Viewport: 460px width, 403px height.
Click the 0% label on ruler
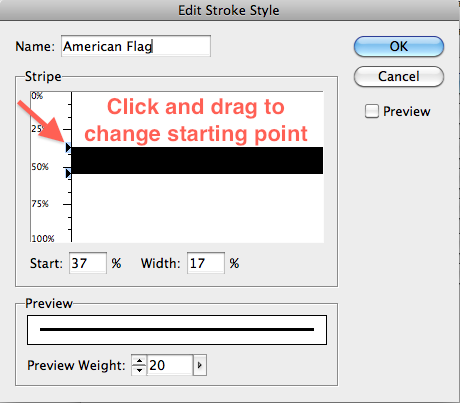coord(37,96)
